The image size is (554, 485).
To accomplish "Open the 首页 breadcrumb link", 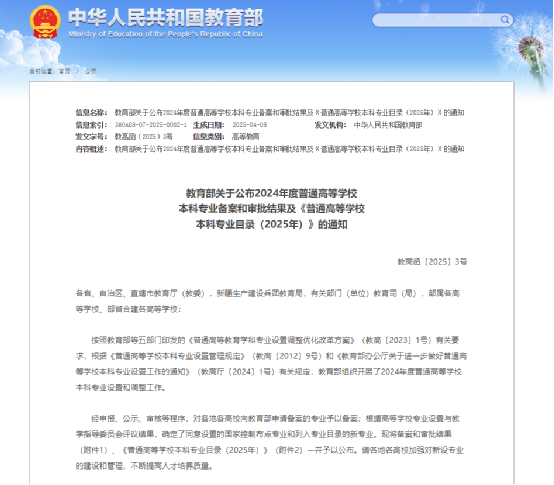I will tap(64, 71).
